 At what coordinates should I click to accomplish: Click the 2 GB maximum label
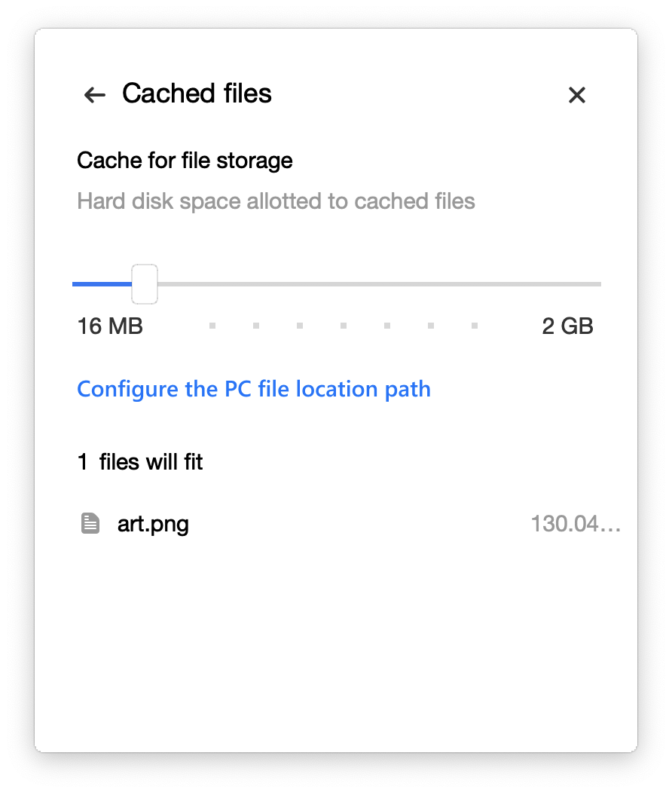pos(567,326)
